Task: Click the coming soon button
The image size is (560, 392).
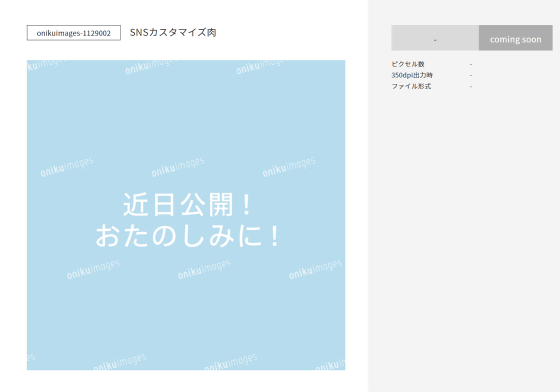Action: tap(515, 38)
